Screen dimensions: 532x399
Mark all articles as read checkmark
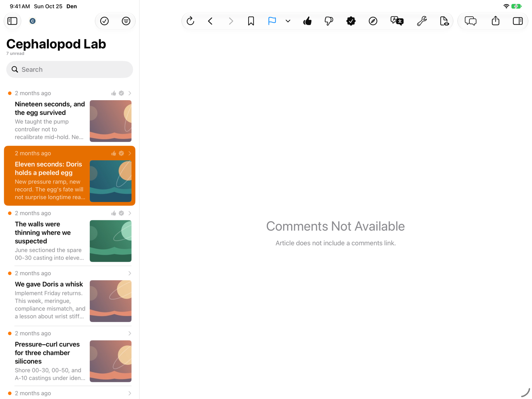click(x=104, y=21)
